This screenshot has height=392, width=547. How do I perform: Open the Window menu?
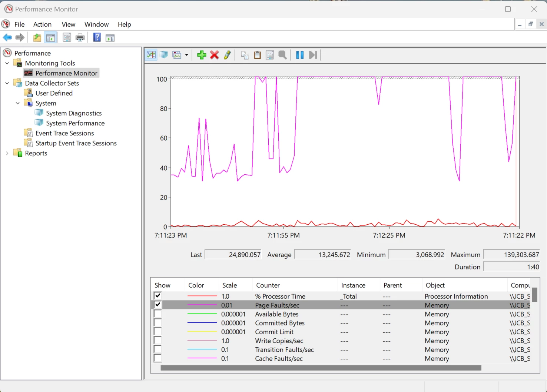(x=96, y=24)
